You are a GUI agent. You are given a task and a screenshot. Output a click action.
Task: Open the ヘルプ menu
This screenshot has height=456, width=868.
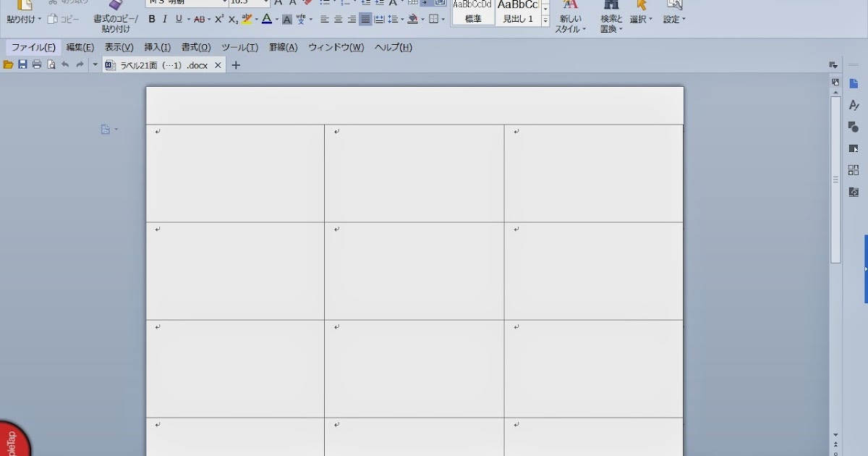[x=393, y=48]
